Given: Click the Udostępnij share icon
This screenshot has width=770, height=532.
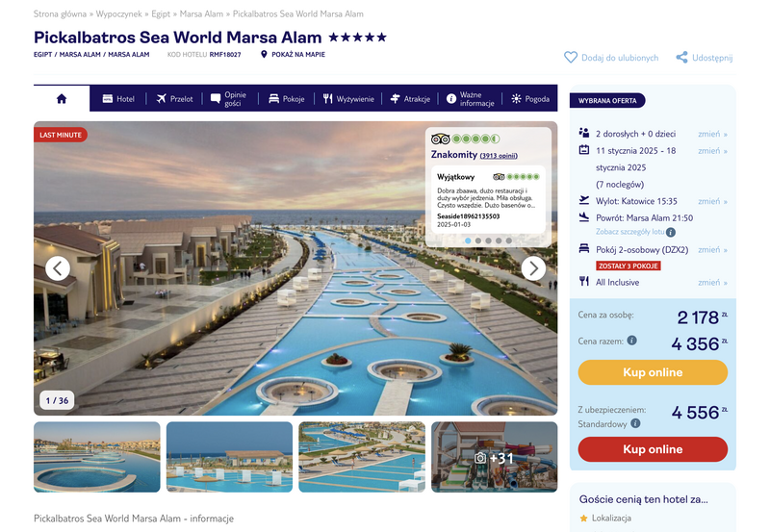Looking at the screenshot, I should tap(681, 58).
